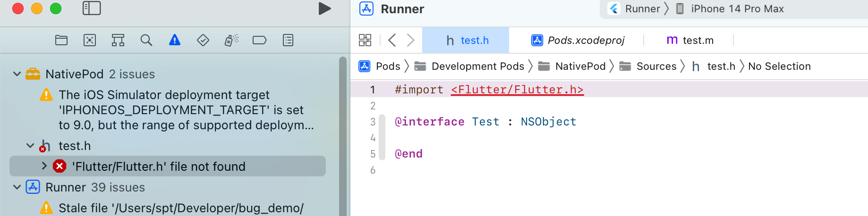Viewport: 868px width, 216px height.
Task: Switch to the Pods.xcodeproj tab
Action: (x=578, y=41)
